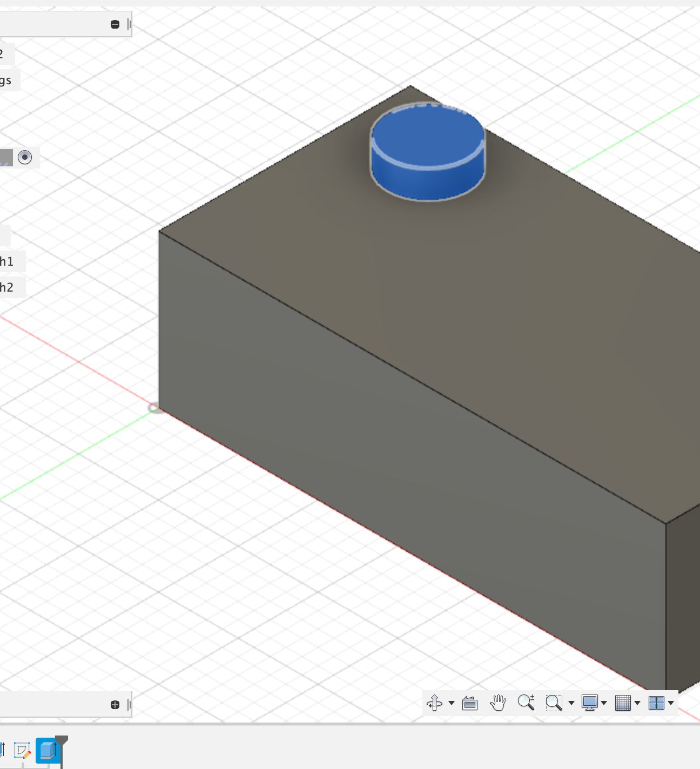Image resolution: width=700 pixels, height=769 pixels.
Task: Select the activate-component radio button
Action: pyautogui.click(x=25, y=157)
